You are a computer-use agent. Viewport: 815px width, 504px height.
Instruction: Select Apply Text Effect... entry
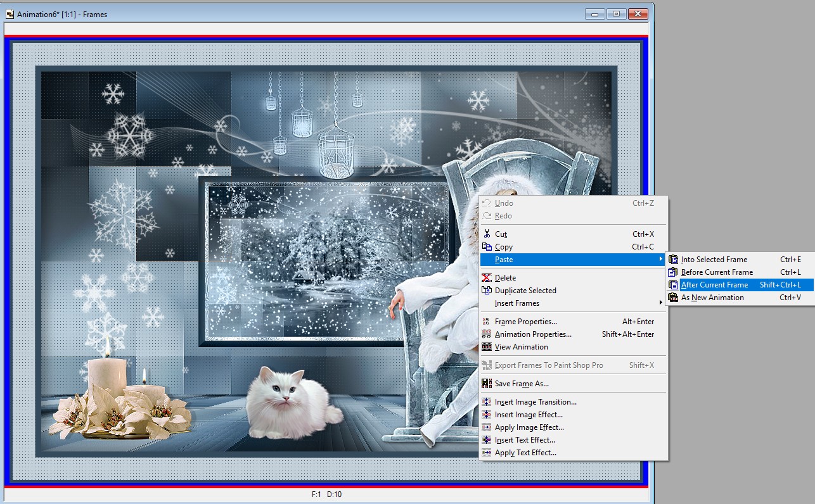pos(572,453)
